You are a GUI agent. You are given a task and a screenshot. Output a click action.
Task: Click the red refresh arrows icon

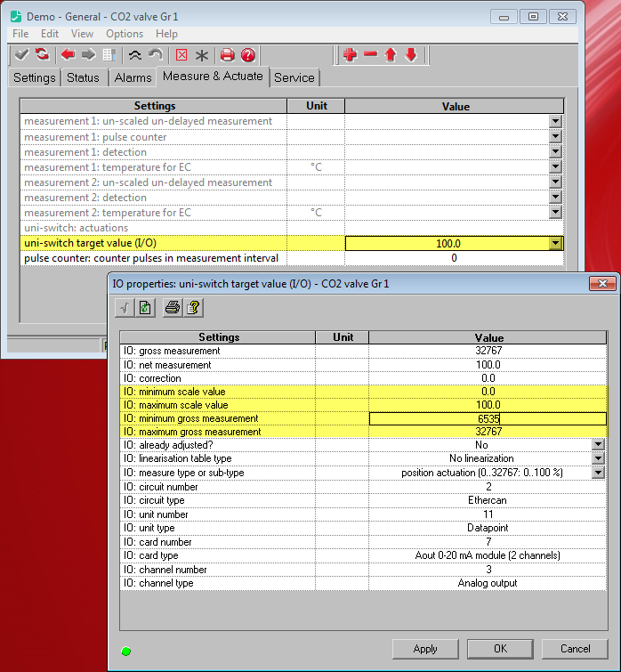(x=42, y=55)
